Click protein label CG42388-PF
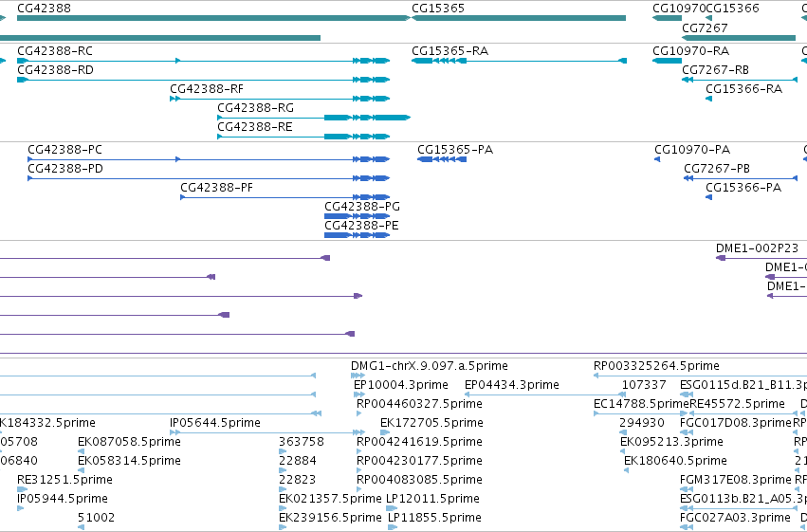Viewport: 807px width, 532px height. point(216,188)
